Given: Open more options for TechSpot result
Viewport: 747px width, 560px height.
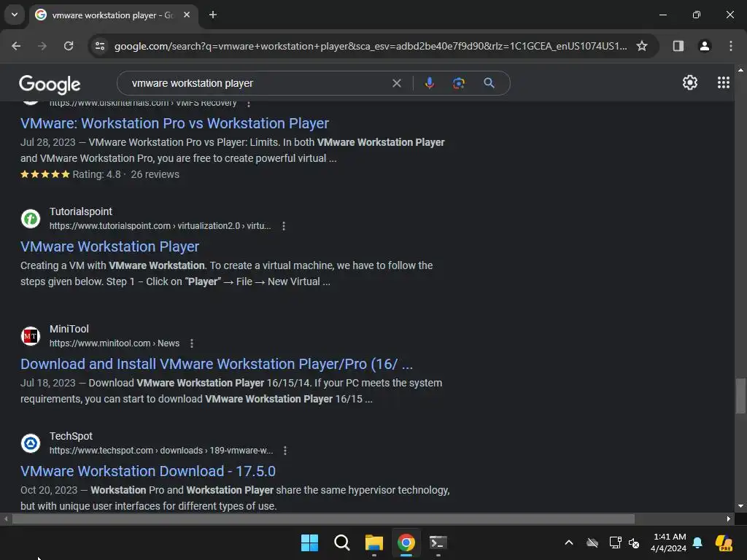Looking at the screenshot, I should pyautogui.click(x=285, y=451).
